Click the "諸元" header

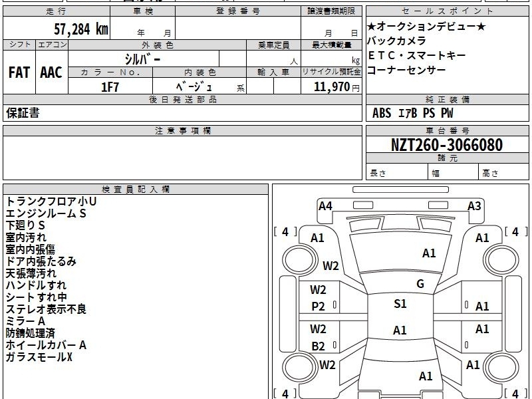point(447,158)
